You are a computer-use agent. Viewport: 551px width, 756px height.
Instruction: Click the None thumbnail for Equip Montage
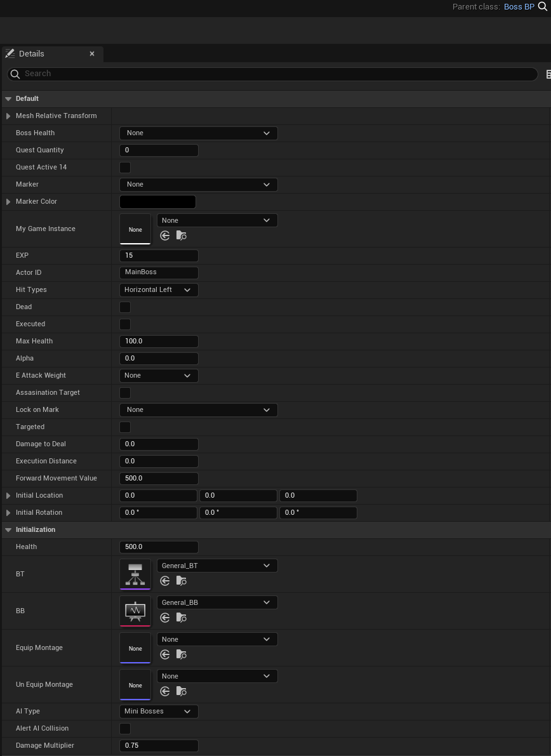coord(135,648)
